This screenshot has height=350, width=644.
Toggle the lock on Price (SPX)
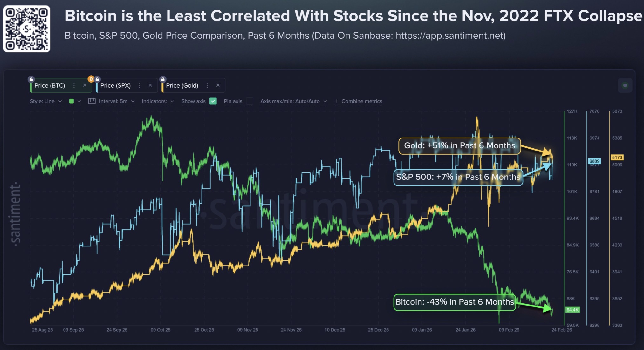coord(97,79)
